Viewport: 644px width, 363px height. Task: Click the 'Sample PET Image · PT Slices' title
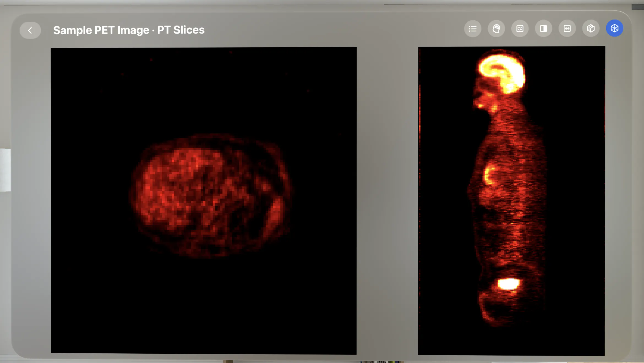point(129,30)
